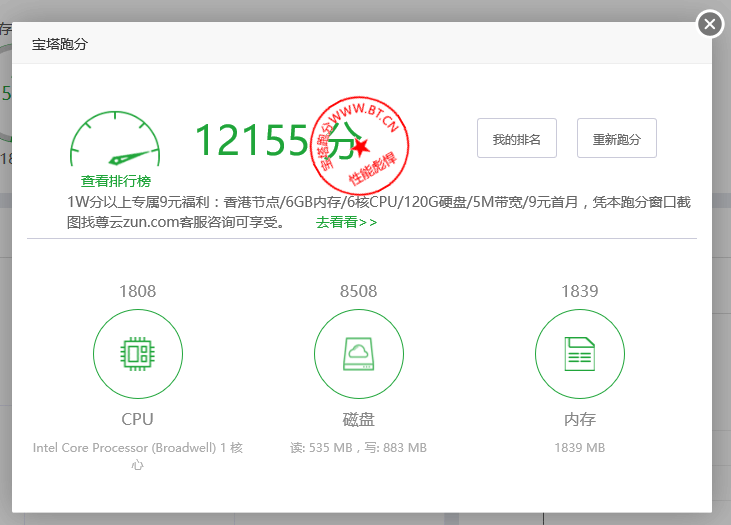Click the 磁盘 label under the disk icon
Image resolution: width=731 pixels, height=525 pixels.
[359, 419]
